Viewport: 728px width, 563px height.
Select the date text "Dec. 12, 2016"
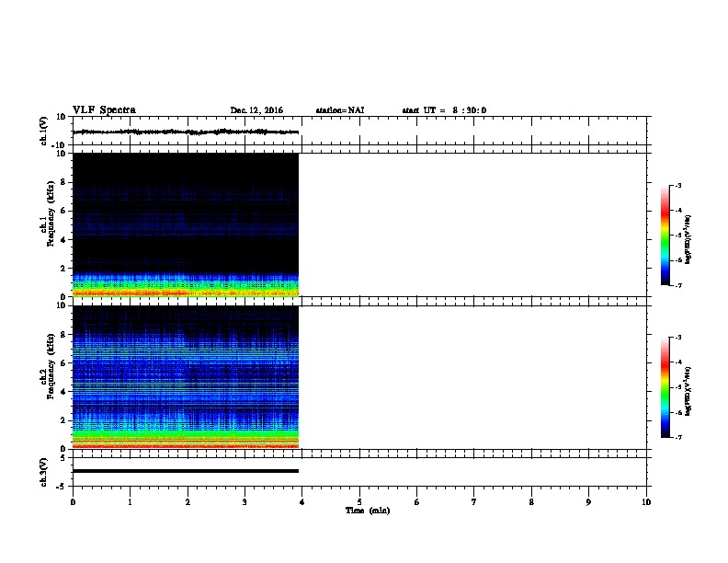pyautogui.click(x=256, y=110)
